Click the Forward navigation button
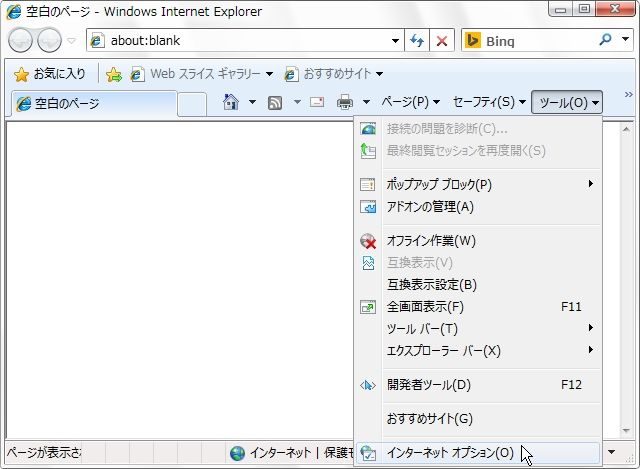 (49, 41)
